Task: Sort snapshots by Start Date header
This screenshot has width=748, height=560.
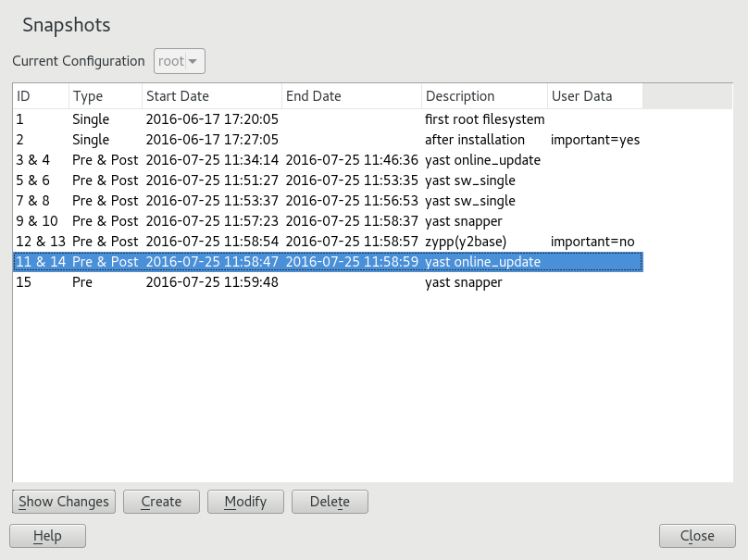Action: tap(211, 96)
